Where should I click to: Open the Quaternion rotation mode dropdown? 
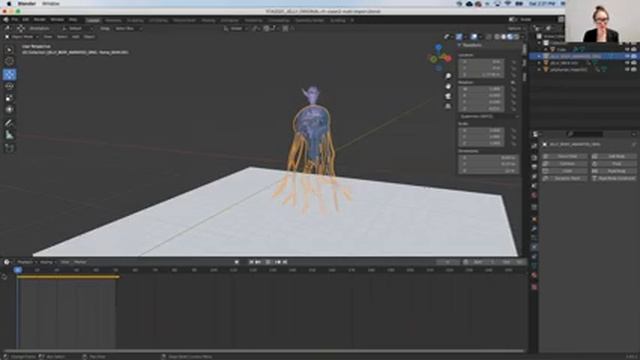(488, 117)
